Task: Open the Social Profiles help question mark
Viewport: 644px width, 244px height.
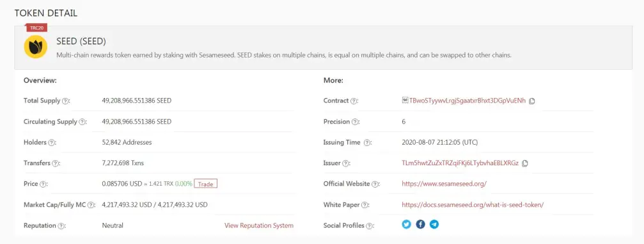Action: point(369,226)
